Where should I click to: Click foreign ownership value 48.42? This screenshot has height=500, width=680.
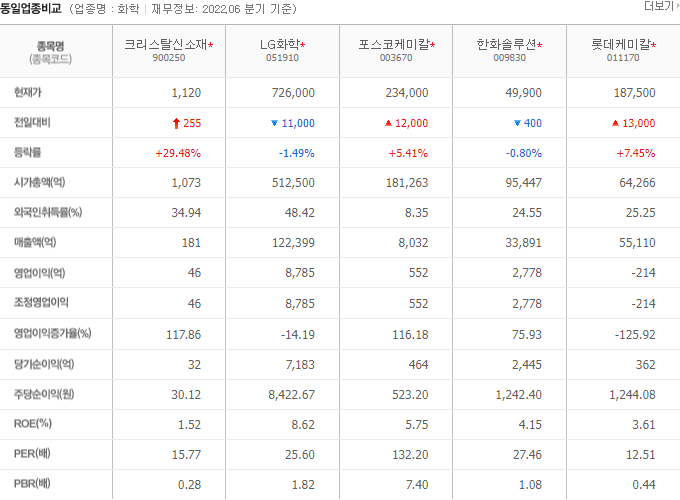(x=300, y=213)
